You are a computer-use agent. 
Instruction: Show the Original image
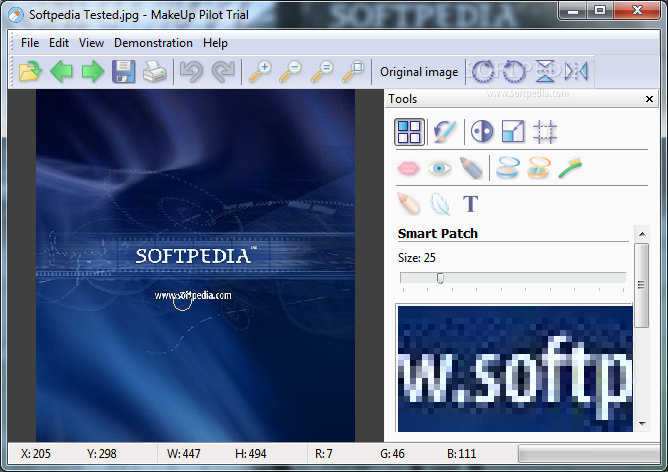coord(419,72)
